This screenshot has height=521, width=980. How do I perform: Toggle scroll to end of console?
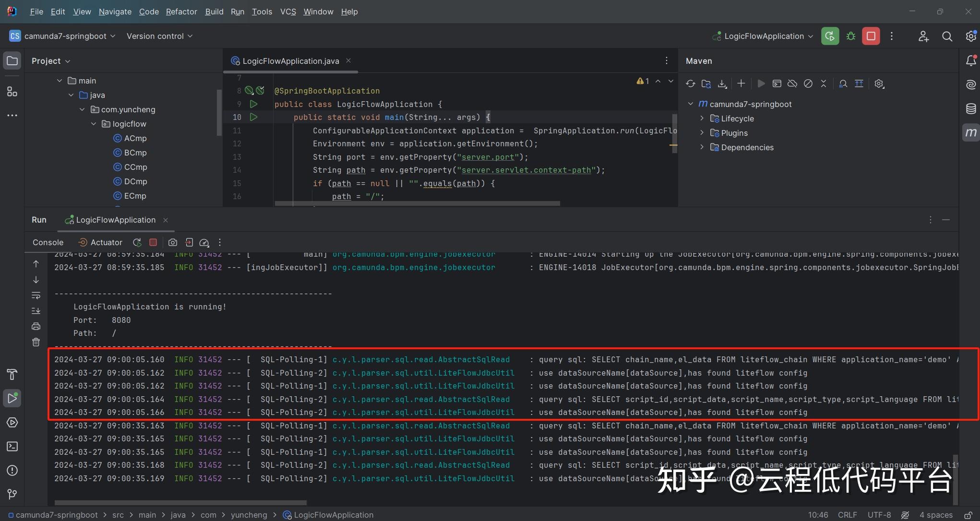(x=36, y=311)
